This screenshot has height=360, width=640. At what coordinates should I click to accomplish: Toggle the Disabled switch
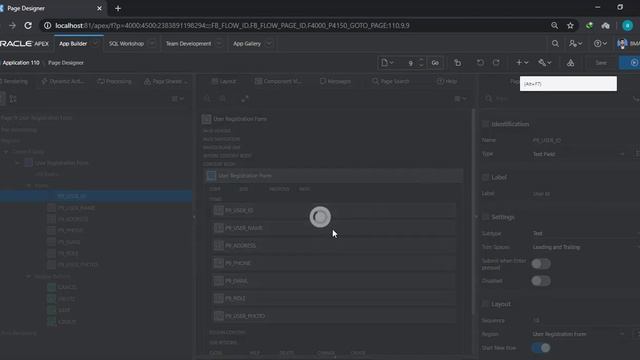[x=541, y=281]
